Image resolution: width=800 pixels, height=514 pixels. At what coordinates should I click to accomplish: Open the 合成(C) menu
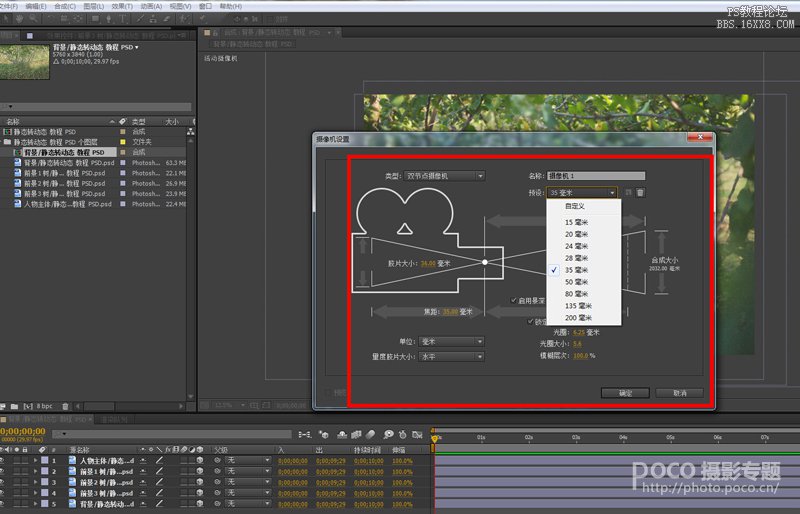(65, 6)
